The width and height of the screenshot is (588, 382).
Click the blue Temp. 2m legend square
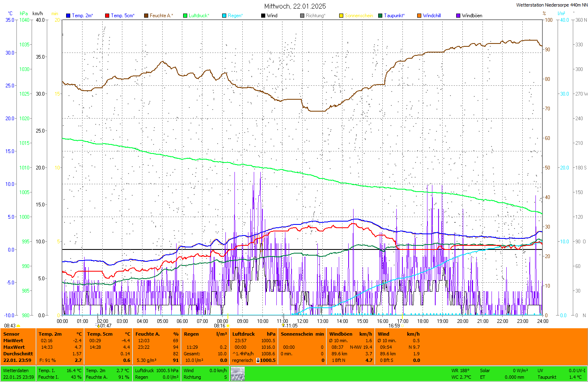tap(68, 16)
